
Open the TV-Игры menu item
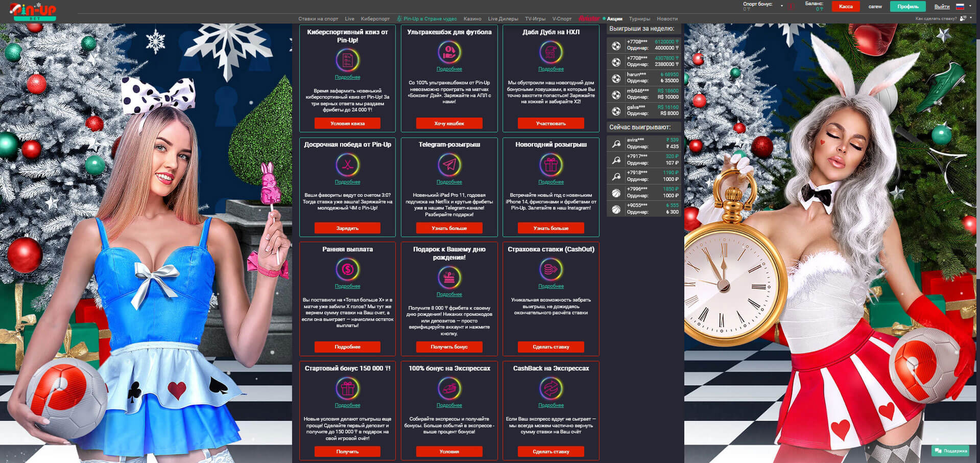click(535, 19)
